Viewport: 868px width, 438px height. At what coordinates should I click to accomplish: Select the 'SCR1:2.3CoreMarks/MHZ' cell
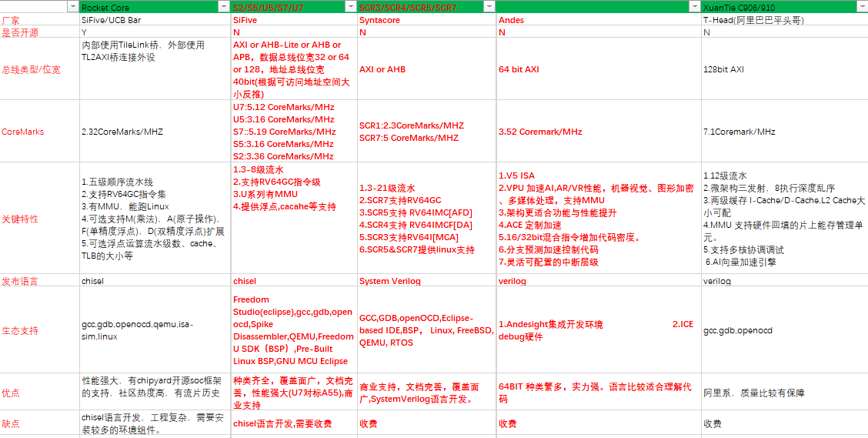(427, 132)
